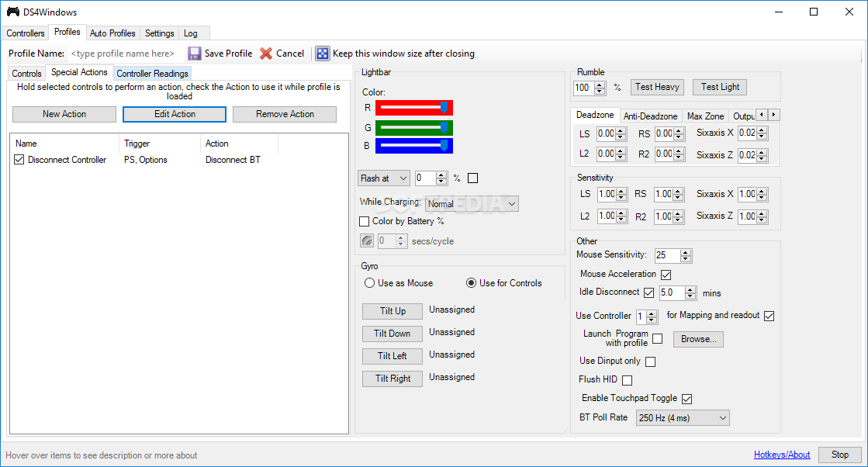
Task: Enable Use Dinput only checkbox
Action: tap(651, 361)
